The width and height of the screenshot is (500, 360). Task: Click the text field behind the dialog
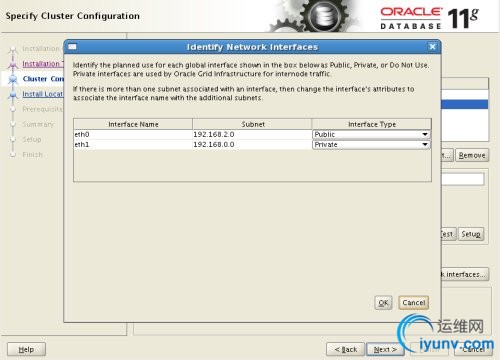point(462,179)
